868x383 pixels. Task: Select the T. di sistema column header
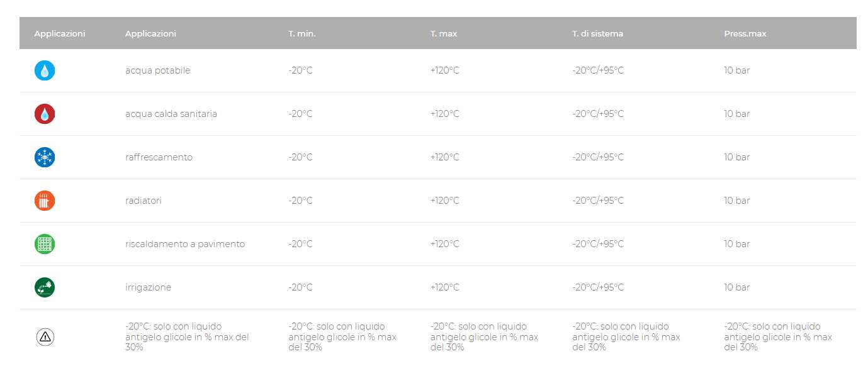[x=597, y=33]
